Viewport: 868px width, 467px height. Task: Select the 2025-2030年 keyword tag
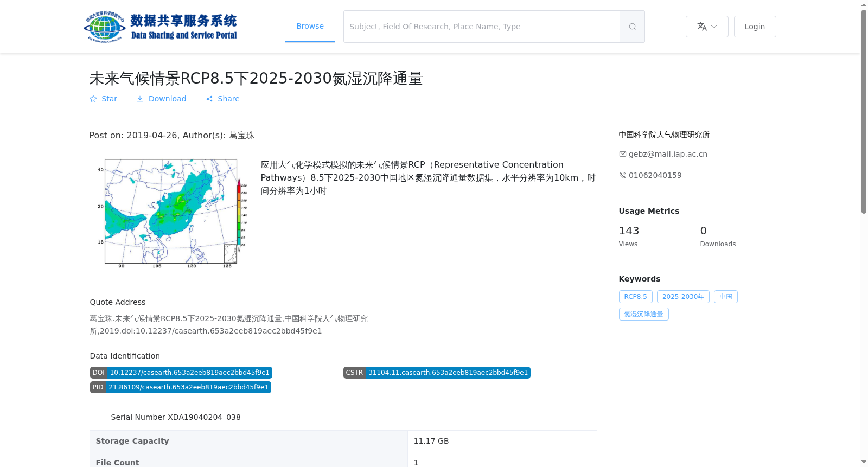(x=683, y=297)
